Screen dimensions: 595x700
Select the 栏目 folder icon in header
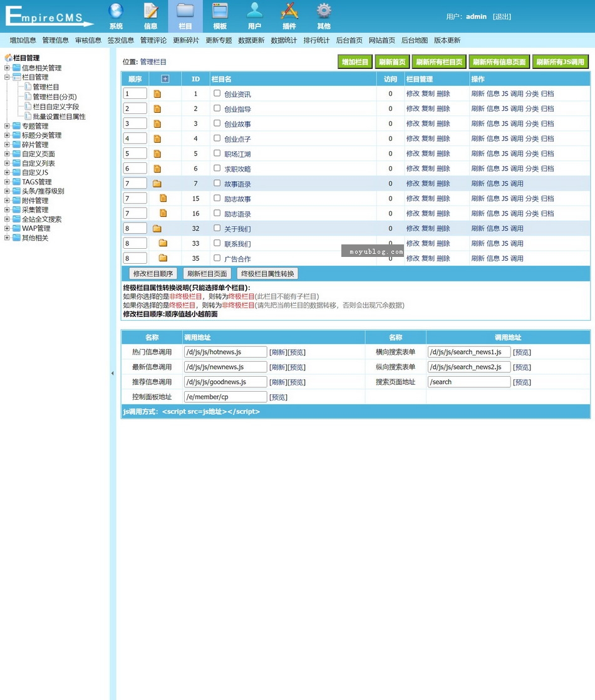[185, 11]
